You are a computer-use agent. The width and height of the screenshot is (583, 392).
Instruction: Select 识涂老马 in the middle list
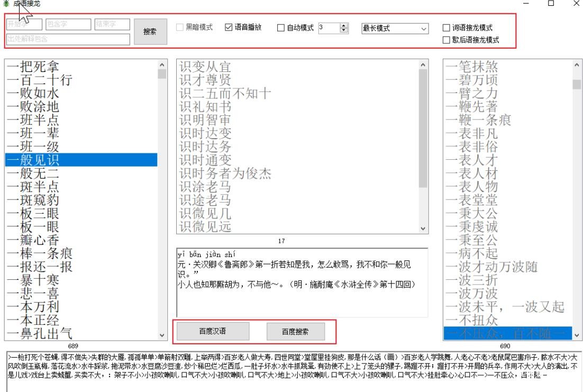(297, 187)
